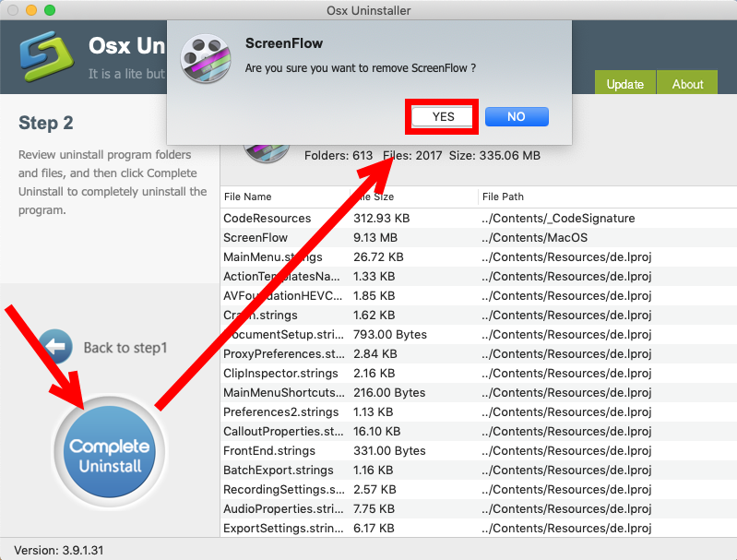Select the AudioProperties.stri... row
This screenshot has height=560, width=737.
479,508
